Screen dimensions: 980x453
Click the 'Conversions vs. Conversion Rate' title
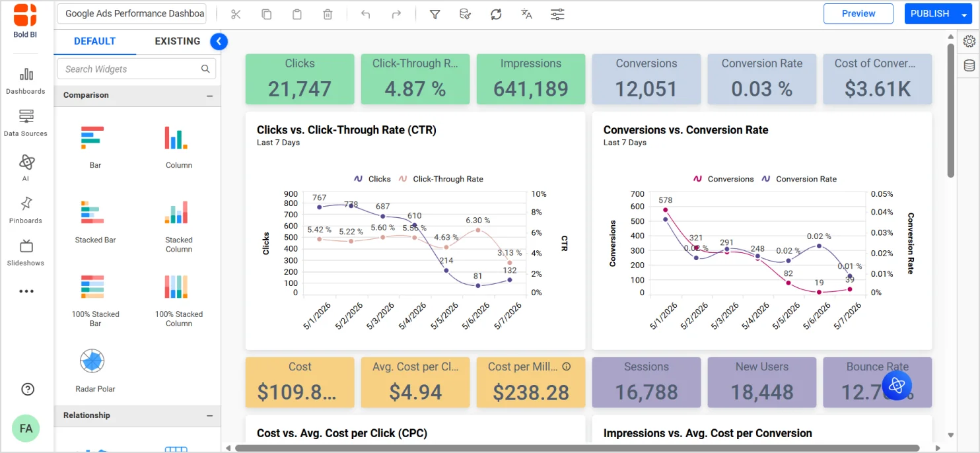click(686, 130)
